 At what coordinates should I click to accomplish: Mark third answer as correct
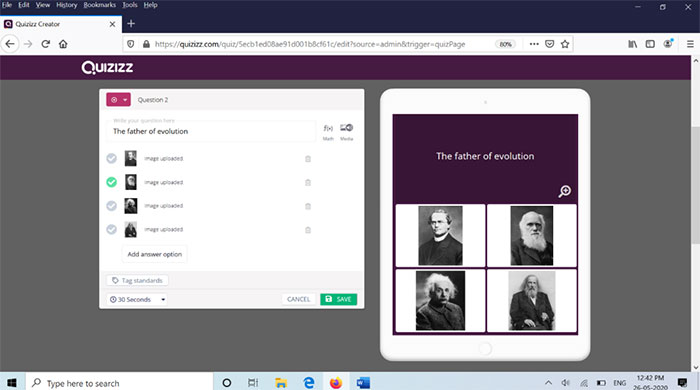(112, 206)
